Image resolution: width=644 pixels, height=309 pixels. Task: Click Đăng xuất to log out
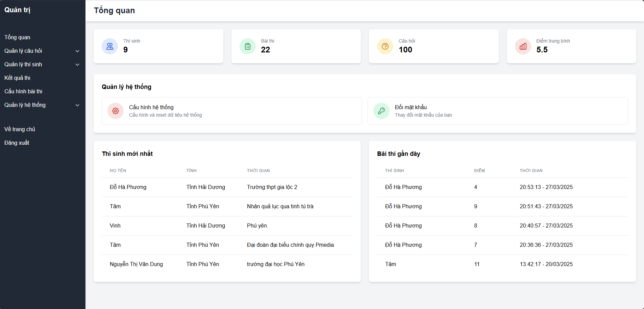(x=17, y=143)
